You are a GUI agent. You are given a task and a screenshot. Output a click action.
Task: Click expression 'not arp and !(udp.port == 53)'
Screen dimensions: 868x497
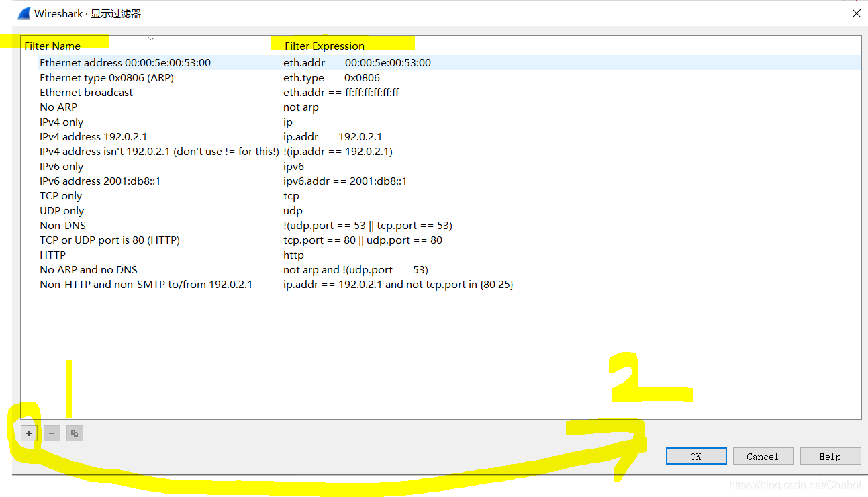(356, 269)
